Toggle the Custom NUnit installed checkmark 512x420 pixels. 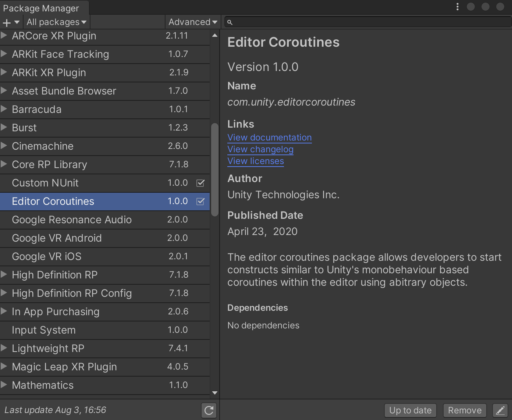(200, 183)
